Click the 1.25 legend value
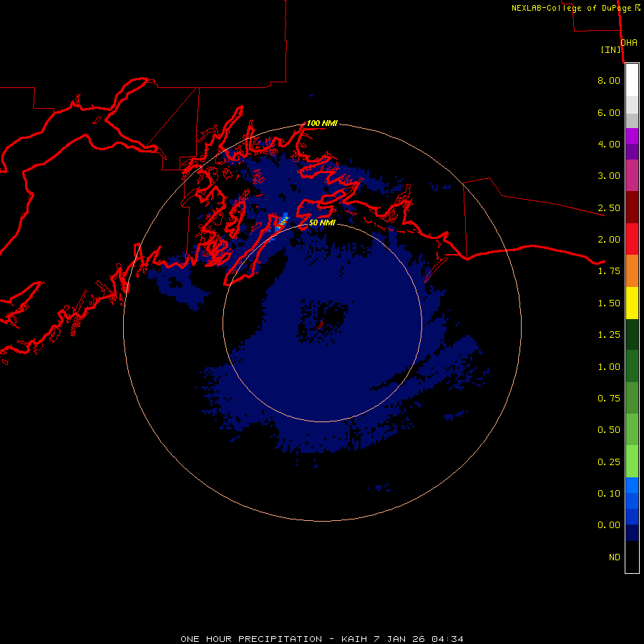This screenshot has width=644, height=644. click(609, 335)
